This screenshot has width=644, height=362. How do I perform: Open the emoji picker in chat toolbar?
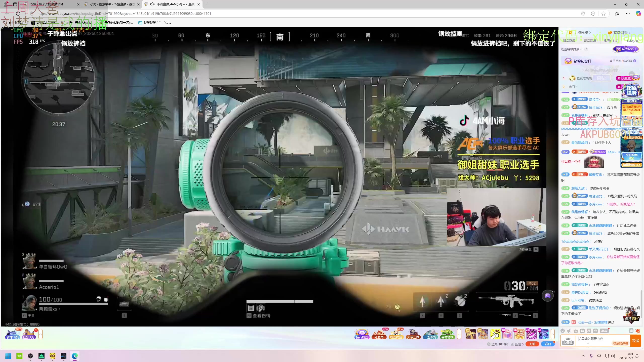[563, 331]
